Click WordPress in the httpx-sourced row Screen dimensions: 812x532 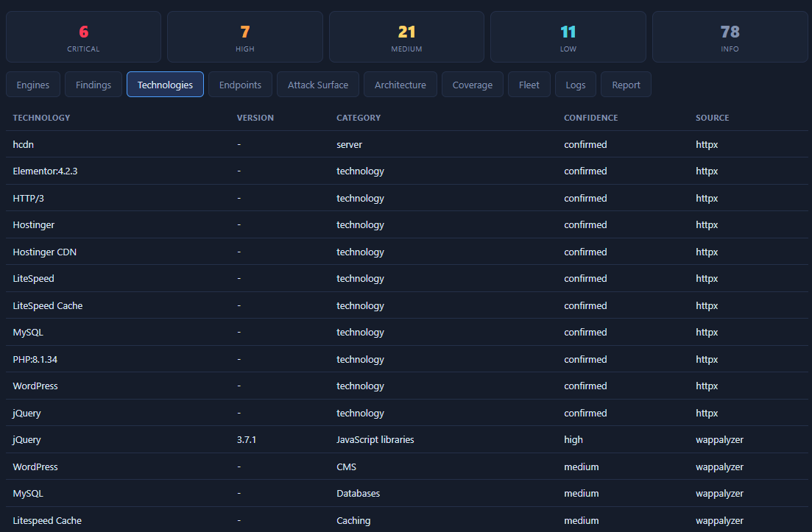pyautogui.click(x=35, y=386)
